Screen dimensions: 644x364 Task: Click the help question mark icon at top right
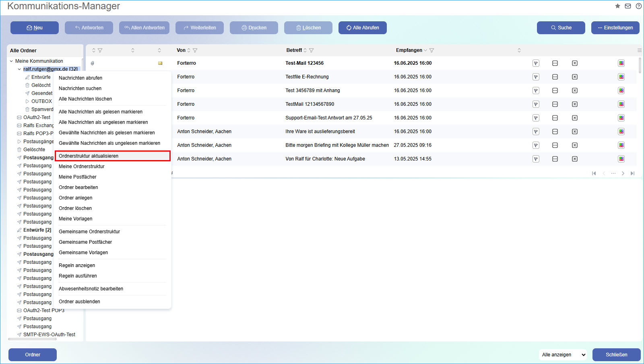coord(639,6)
